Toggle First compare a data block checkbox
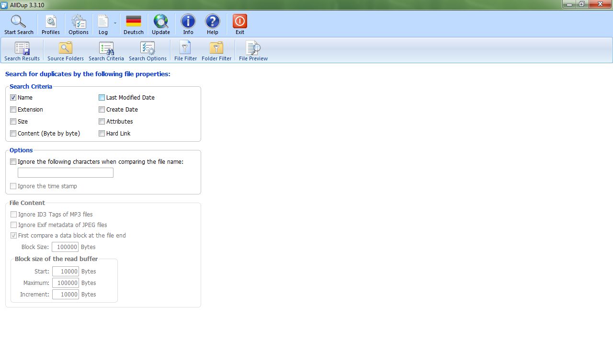 tap(13, 235)
